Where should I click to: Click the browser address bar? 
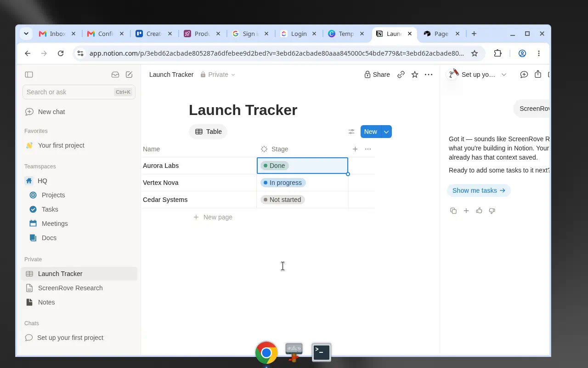click(277, 53)
